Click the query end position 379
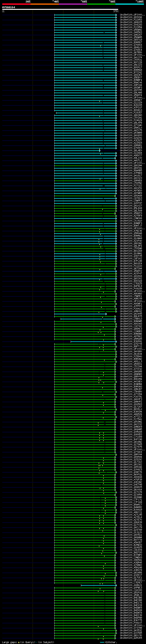This screenshot has height=644, width=146. tap(115, 11)
